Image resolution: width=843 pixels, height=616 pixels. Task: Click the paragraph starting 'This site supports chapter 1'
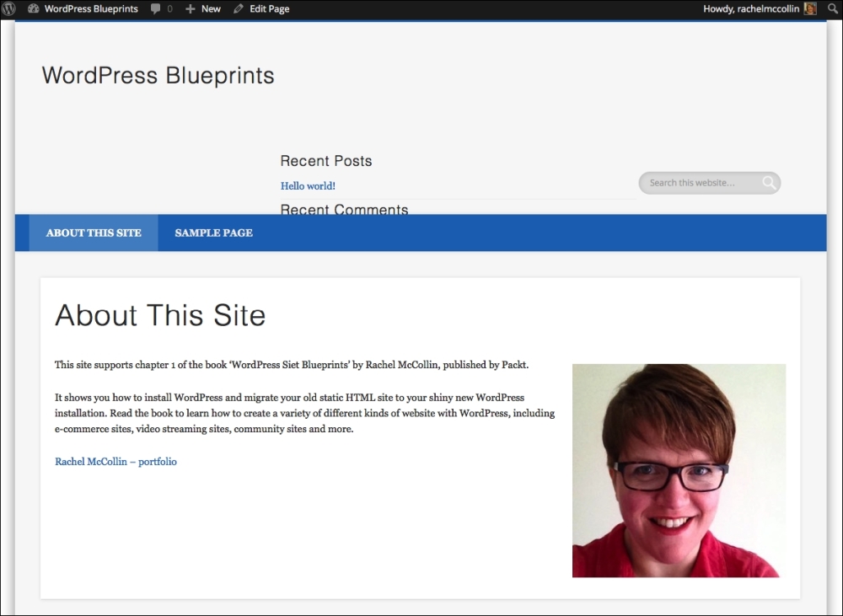tap(292, 365)
